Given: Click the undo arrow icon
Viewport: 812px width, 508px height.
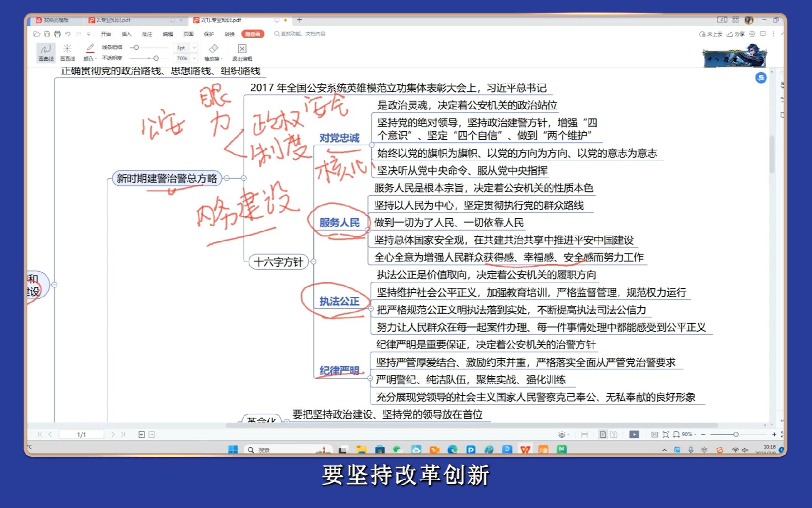Looking at the screenshot, I should 68,34.
